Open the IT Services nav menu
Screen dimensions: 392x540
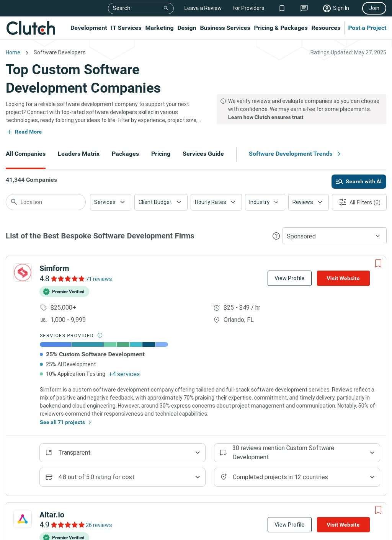tap(126, 28)
